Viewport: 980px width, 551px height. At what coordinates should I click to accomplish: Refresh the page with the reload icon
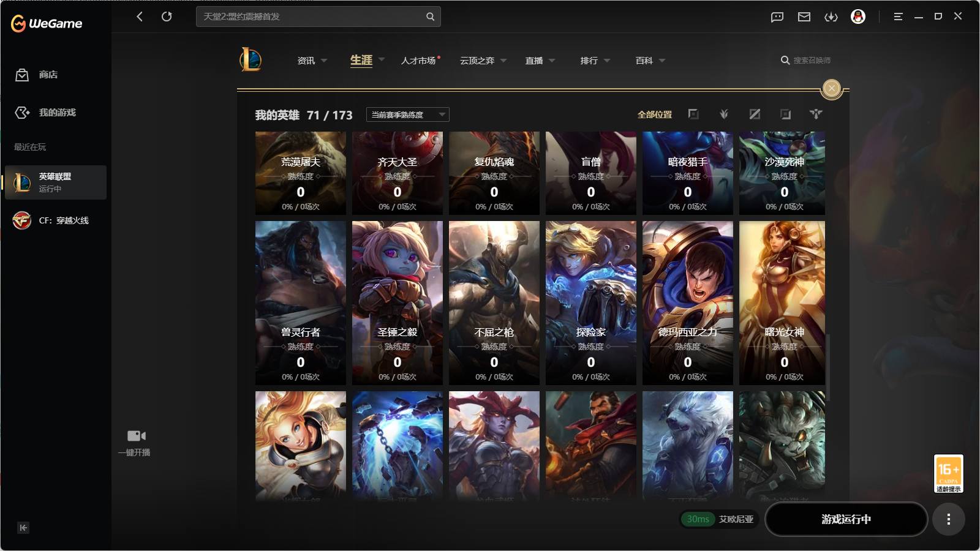(x=167, y=17)
